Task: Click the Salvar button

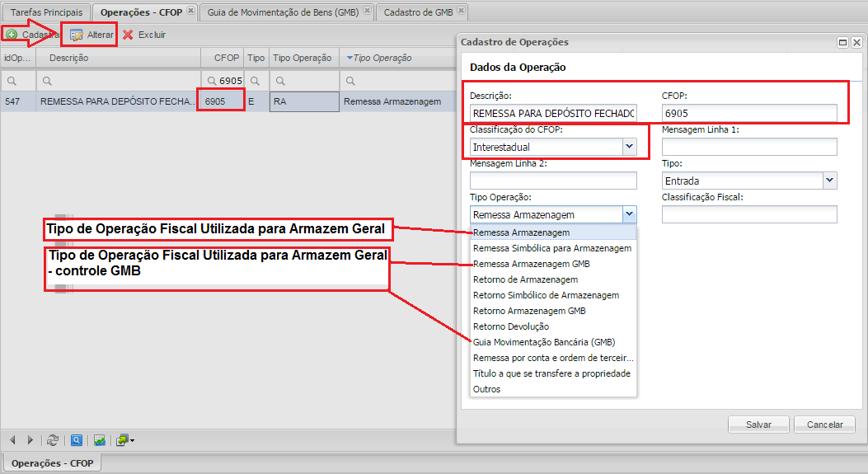Action: 758,425
